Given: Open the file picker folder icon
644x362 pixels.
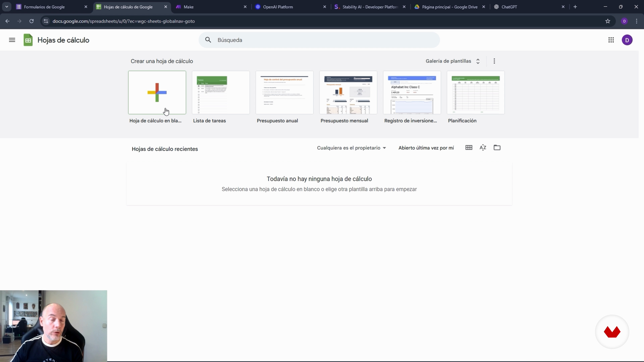Looking at the screenshot, I should pyautogui.click(x=497, y=148).
